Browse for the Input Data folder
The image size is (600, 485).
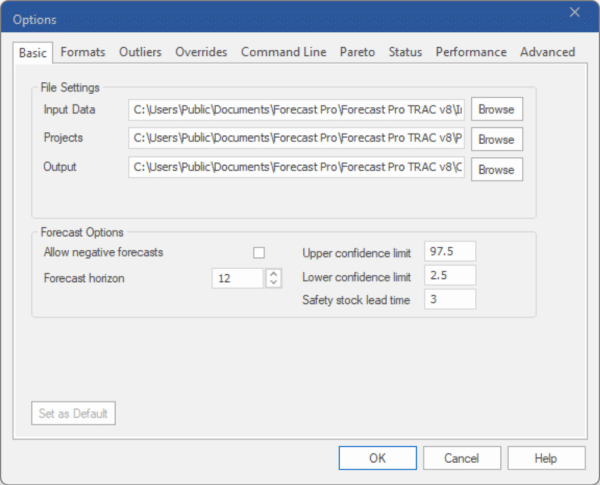click(x=496, y=109)
